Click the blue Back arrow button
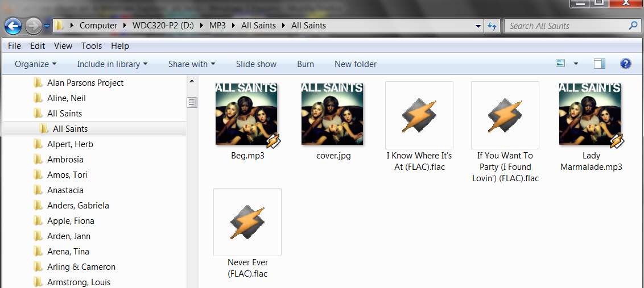The image size is (644, 288). [x=13, y=27]
